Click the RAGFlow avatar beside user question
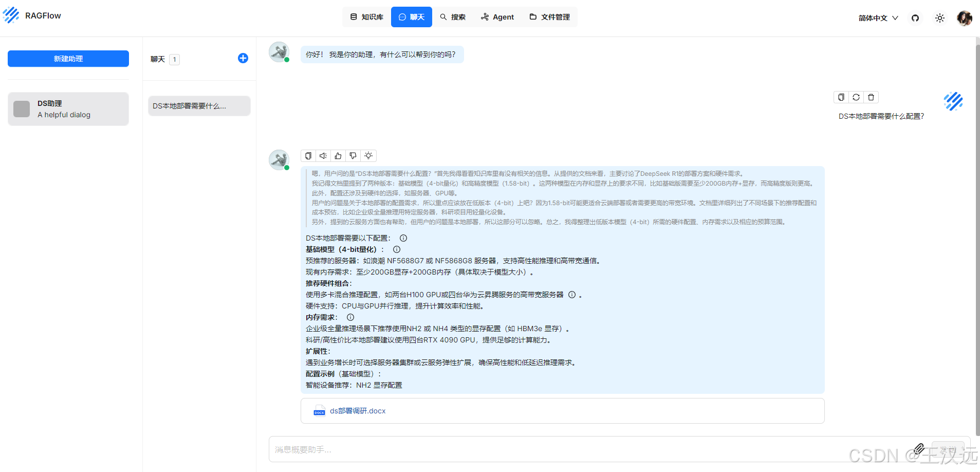This screenshot has width=980, height=472. click(953, 101)
